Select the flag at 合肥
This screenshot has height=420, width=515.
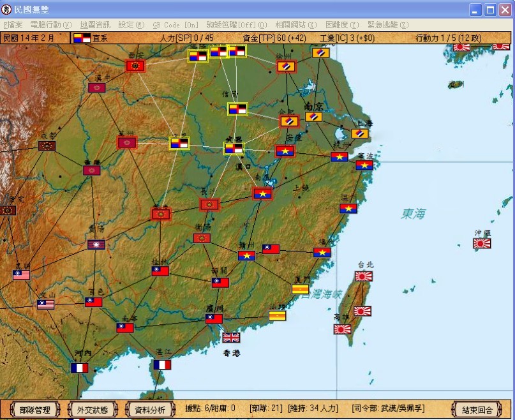coord(289,121)
